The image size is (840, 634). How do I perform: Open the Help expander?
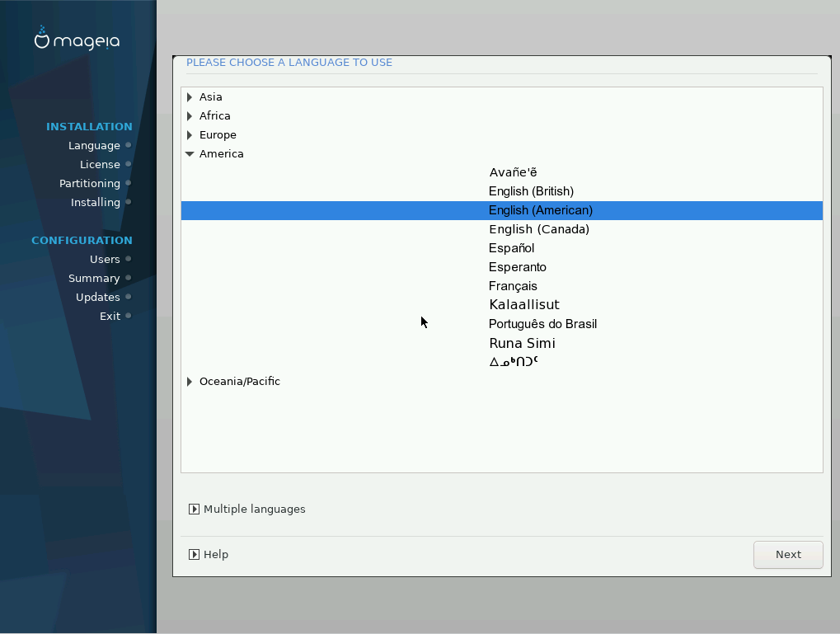click(194, 555)
